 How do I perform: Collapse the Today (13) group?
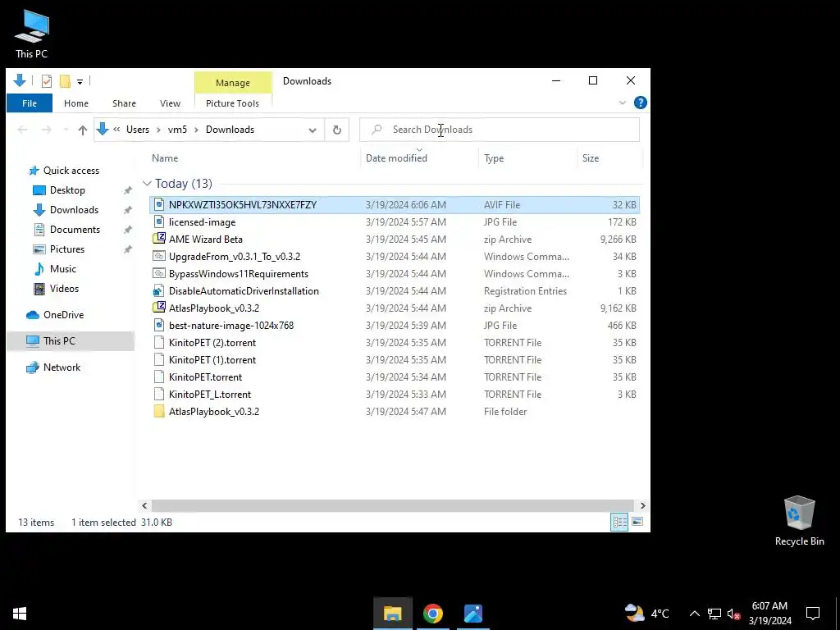(x=147, y=184)
